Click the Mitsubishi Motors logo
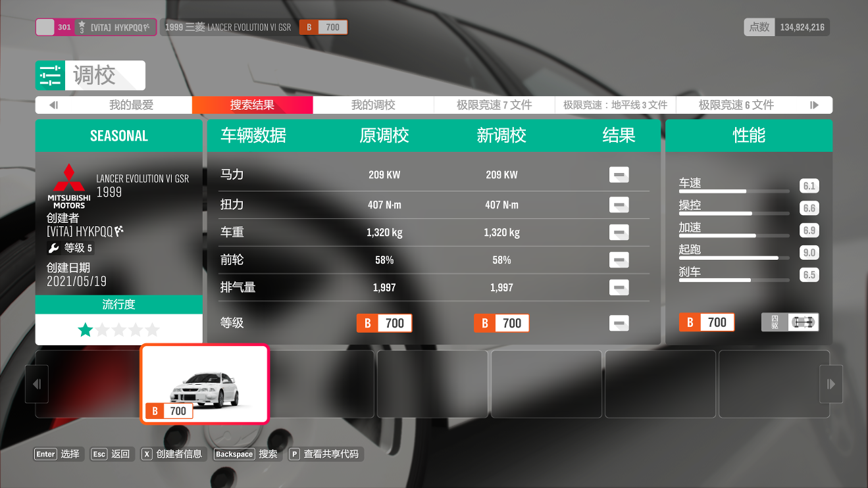The image size is (868, 488). click(x=69, y=186)
